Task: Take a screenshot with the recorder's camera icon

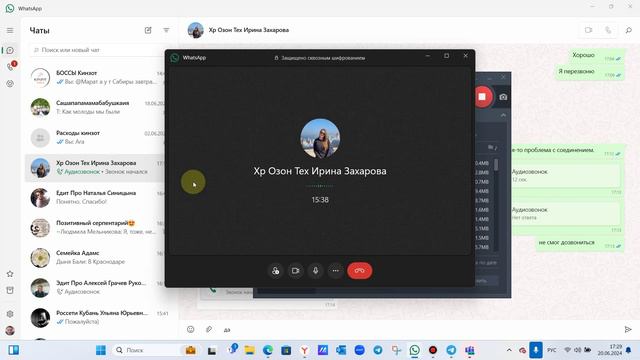Action: click(x=503, y=97)
